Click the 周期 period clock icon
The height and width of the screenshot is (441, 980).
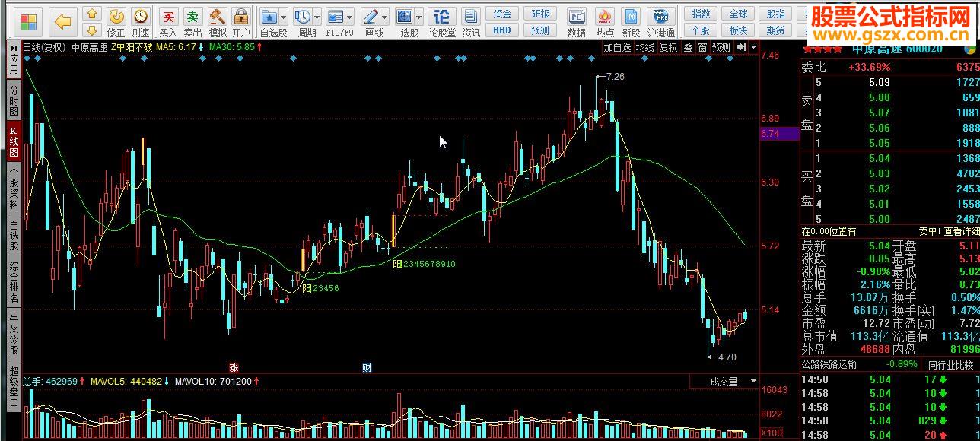pos(302,16)
